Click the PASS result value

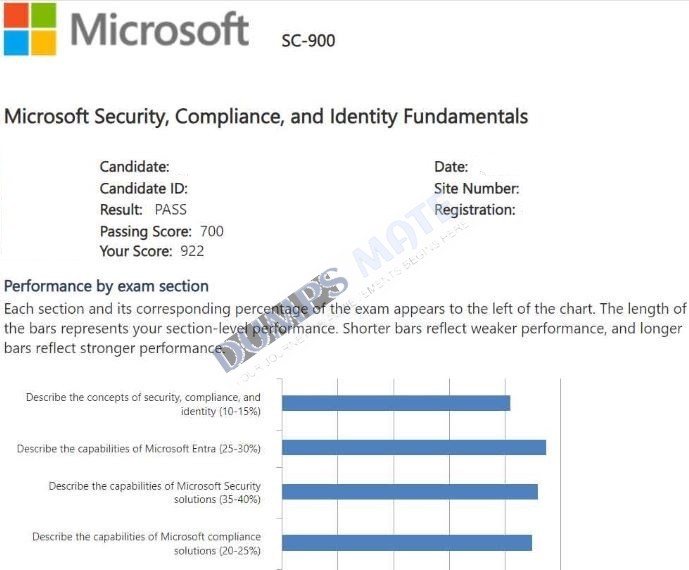170,210
